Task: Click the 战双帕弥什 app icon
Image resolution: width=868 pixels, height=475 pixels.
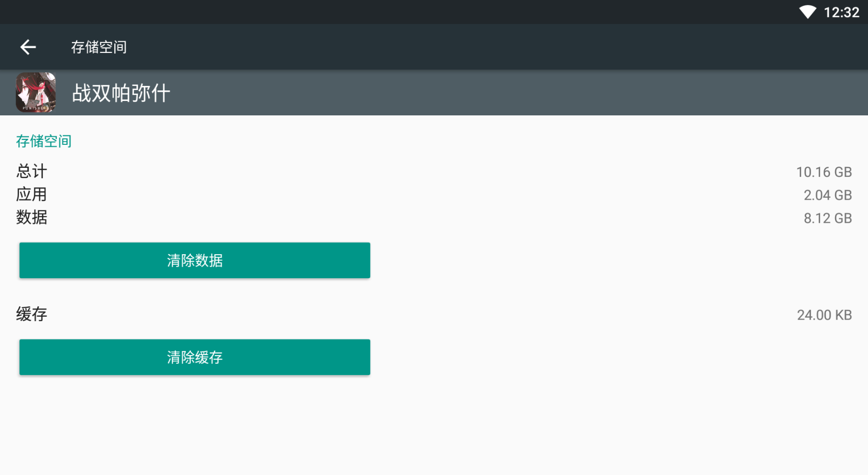Action: [35, 92]
